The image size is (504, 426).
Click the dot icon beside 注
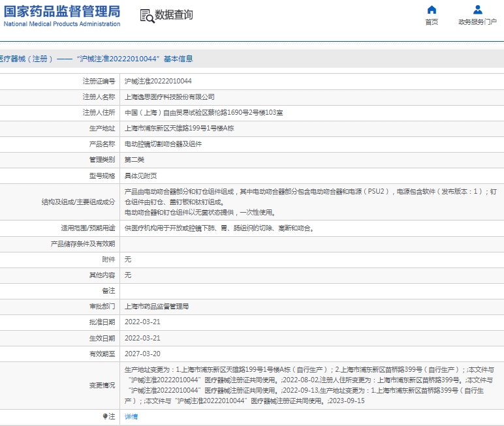coord(105,416)
